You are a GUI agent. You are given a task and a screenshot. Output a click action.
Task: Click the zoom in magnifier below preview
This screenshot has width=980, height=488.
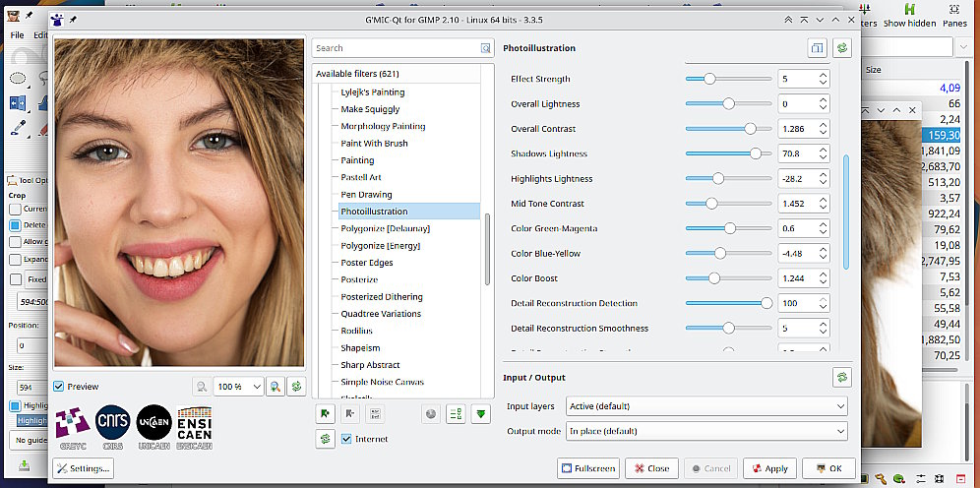276,388
